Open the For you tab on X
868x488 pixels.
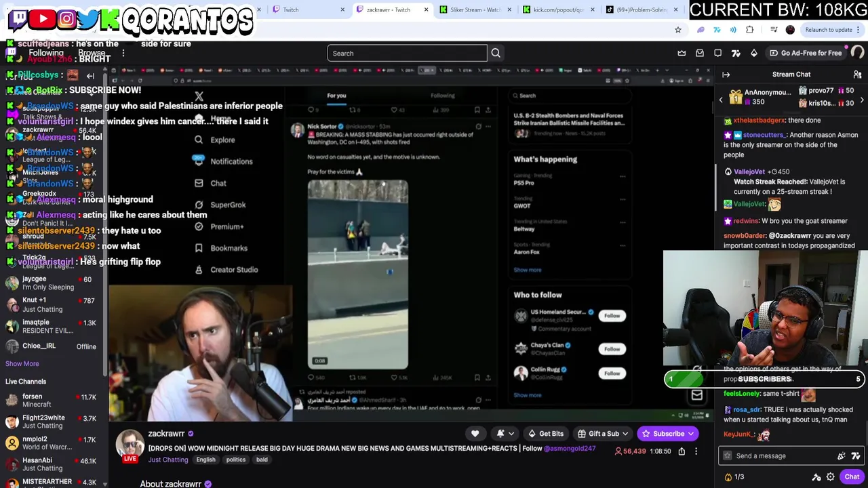(336, 96)
